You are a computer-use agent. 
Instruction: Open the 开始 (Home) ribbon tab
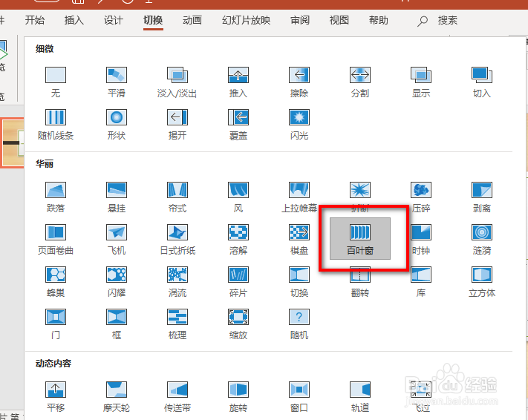35,20
